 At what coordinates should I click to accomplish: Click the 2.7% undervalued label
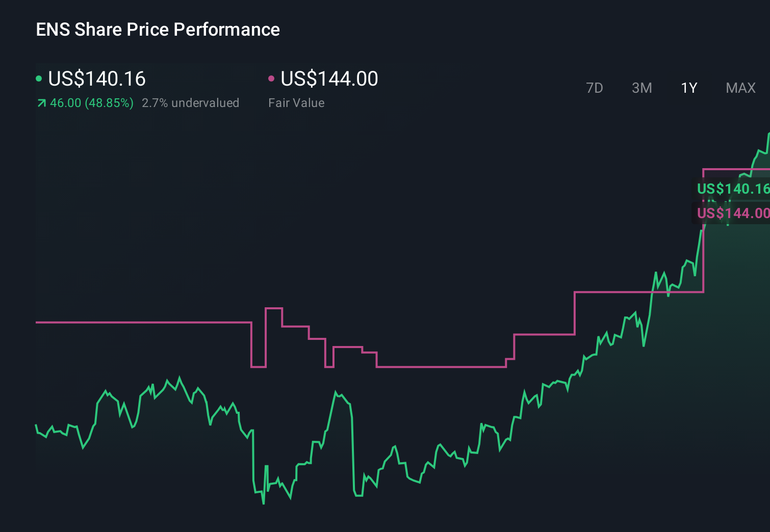pos(191,103)
